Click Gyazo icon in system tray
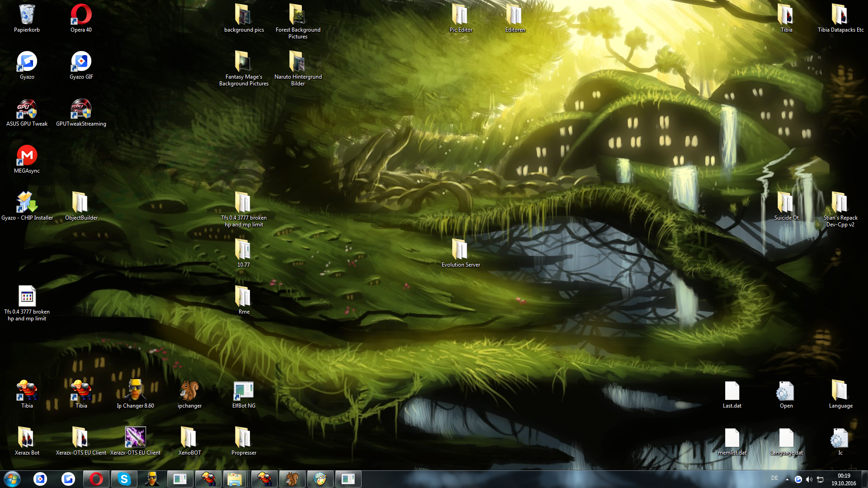 click(x=798, y=479)
